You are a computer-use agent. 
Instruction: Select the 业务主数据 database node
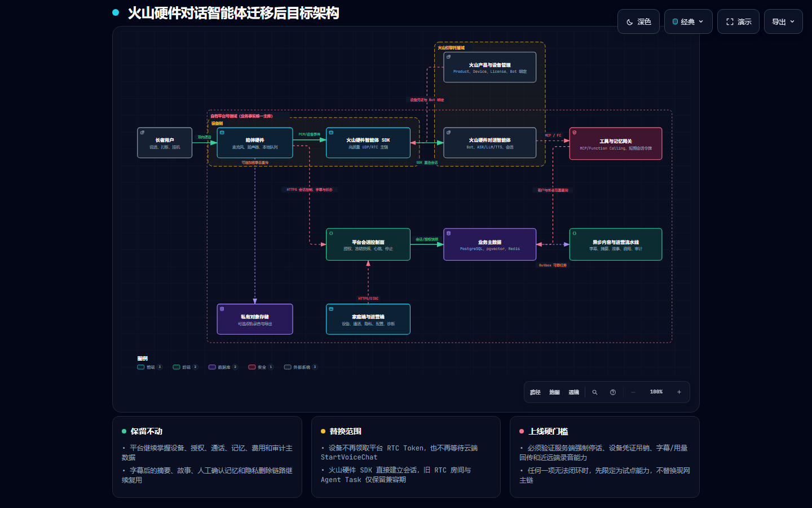click(x=489, y=244)
